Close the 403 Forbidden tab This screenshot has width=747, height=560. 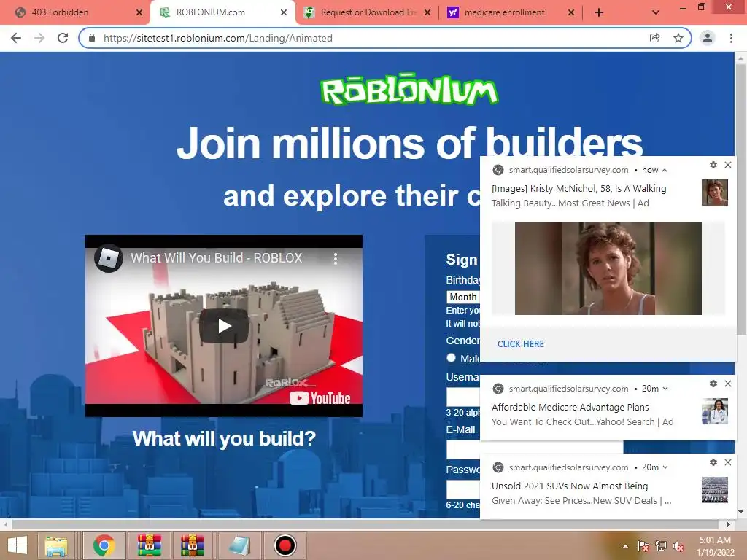click(x=139, y=12)
